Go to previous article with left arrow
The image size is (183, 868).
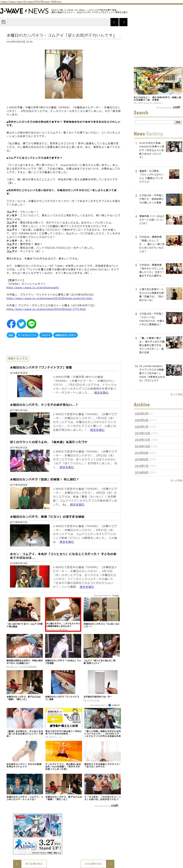(115, 22)
